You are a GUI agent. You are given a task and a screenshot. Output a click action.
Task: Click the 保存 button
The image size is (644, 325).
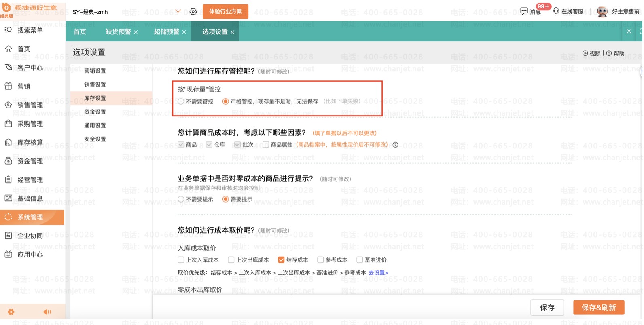coord(547,308)
